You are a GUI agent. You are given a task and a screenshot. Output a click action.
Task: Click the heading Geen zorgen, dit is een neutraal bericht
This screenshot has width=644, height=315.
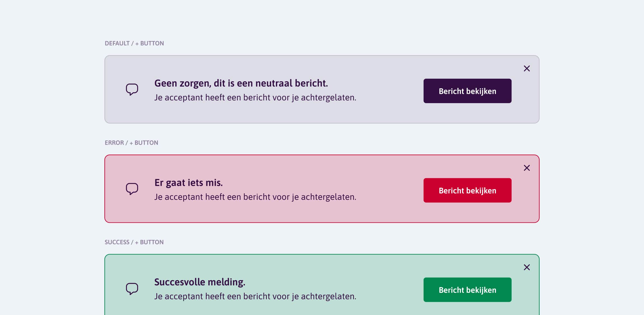tap(241, 83)
